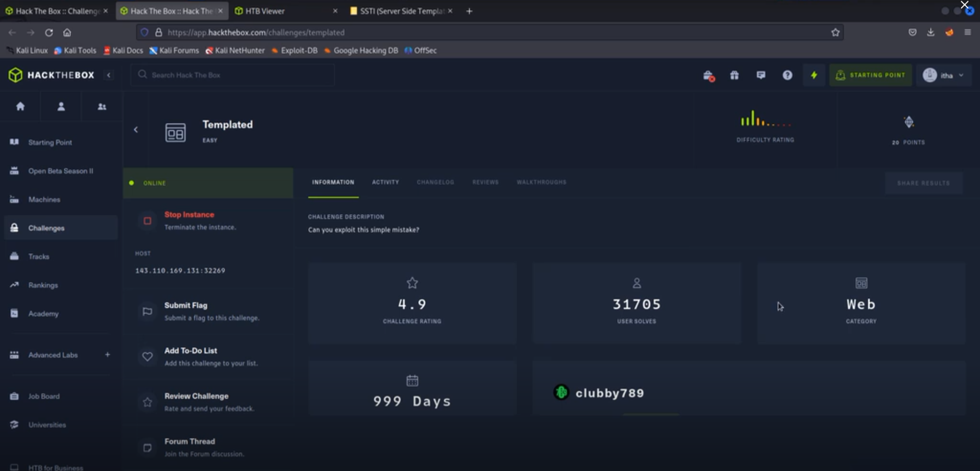This screenshot has width=980, height=471.
Task: Switch to the Changelog tab
Action: pyautogui.click(x=435, y=182)
